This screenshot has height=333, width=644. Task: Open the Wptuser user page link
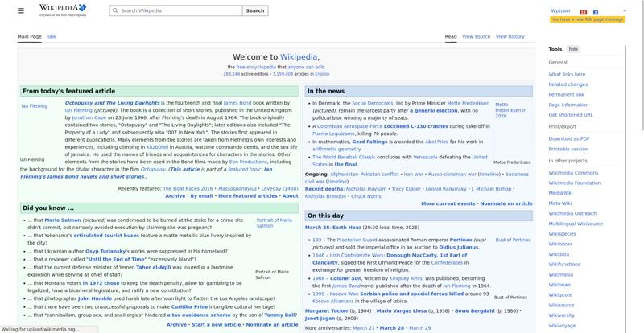click(x=560, y=10)
